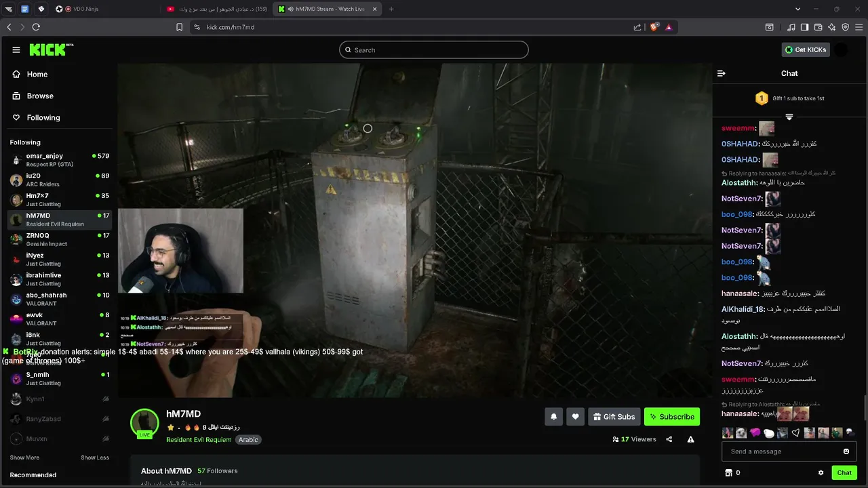Screen dimensions: 868x488
Task: Open the Kick shop storefront icon
Action: coord(729,472)
